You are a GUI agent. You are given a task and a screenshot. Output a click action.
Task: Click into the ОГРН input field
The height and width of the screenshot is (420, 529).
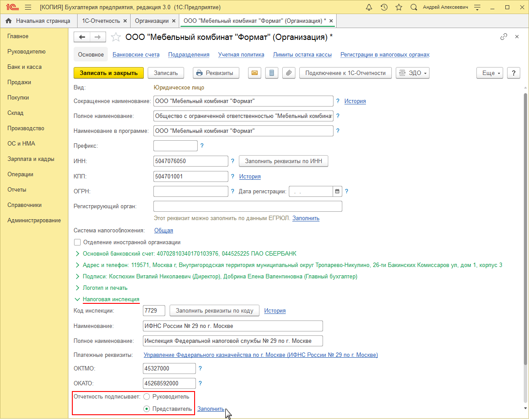tap(191, 192)
